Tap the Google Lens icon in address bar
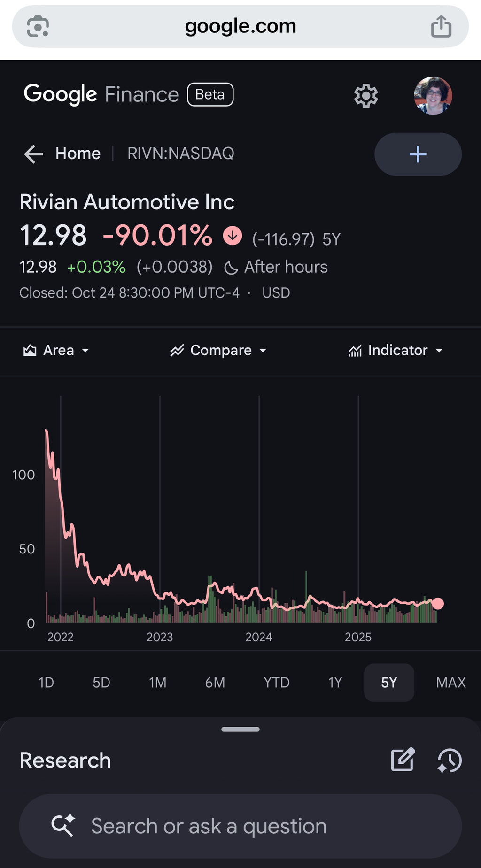Screen dimensions: 481x868 point(38,26)
